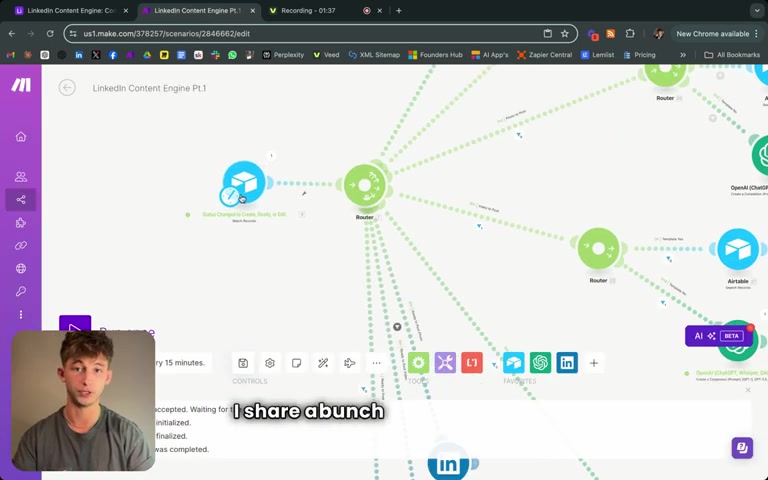768x480 pixels.
Task: Expand the sidebar three-dot more menu
Action: [x=21, y=314]
